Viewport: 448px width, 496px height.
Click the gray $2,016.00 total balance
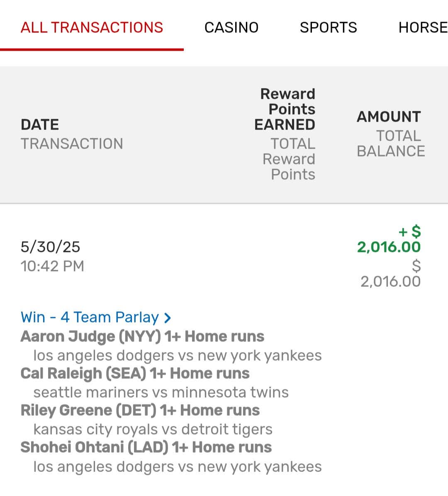(x=391, y=274)
